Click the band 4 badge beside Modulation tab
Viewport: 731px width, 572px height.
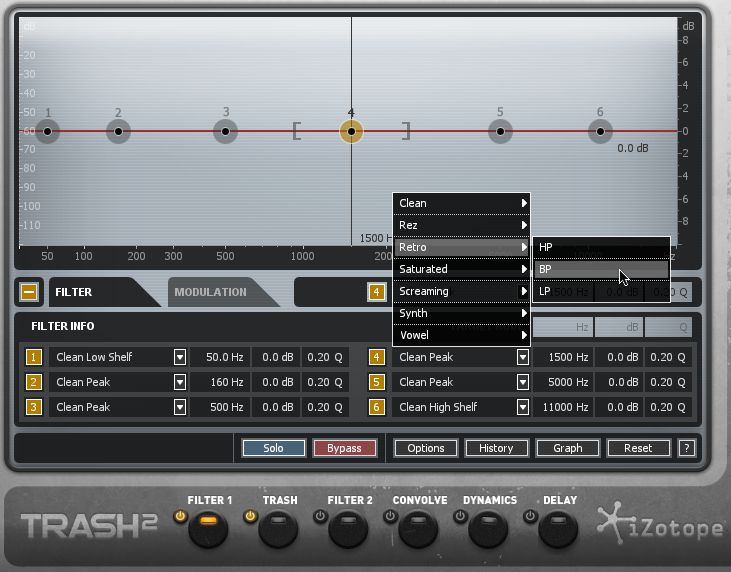(x=376, y=292)
